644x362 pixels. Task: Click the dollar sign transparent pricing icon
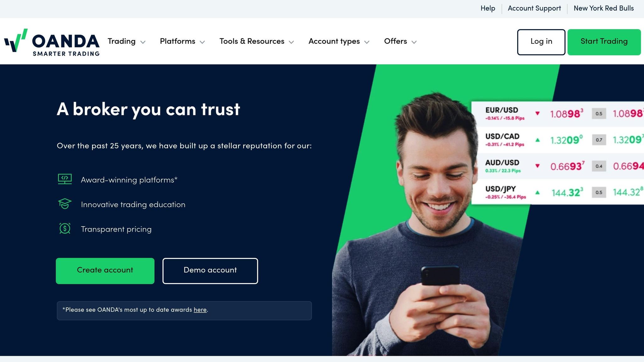65,228
